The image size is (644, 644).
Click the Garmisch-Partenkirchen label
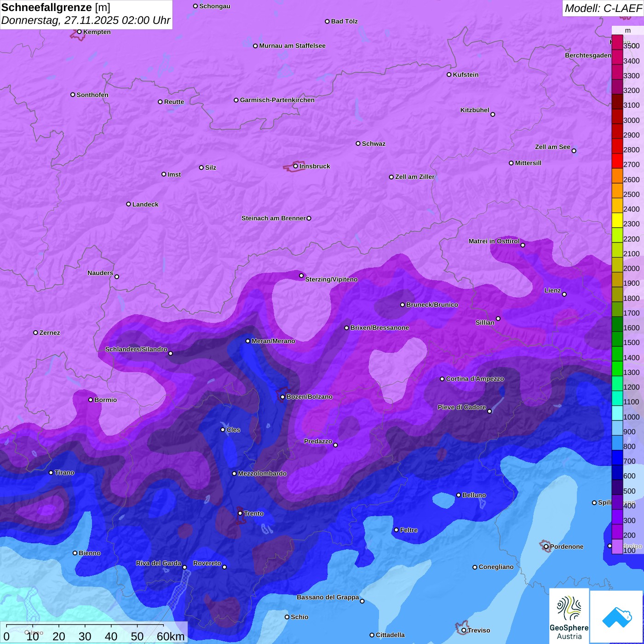pyautogui.click(x=277, y=100)
